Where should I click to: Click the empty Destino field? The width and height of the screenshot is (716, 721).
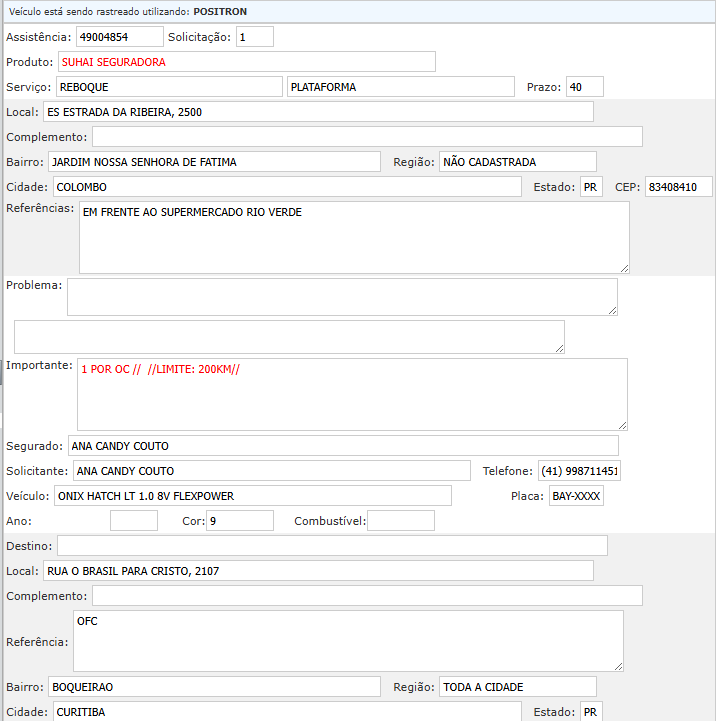point(332,546)
